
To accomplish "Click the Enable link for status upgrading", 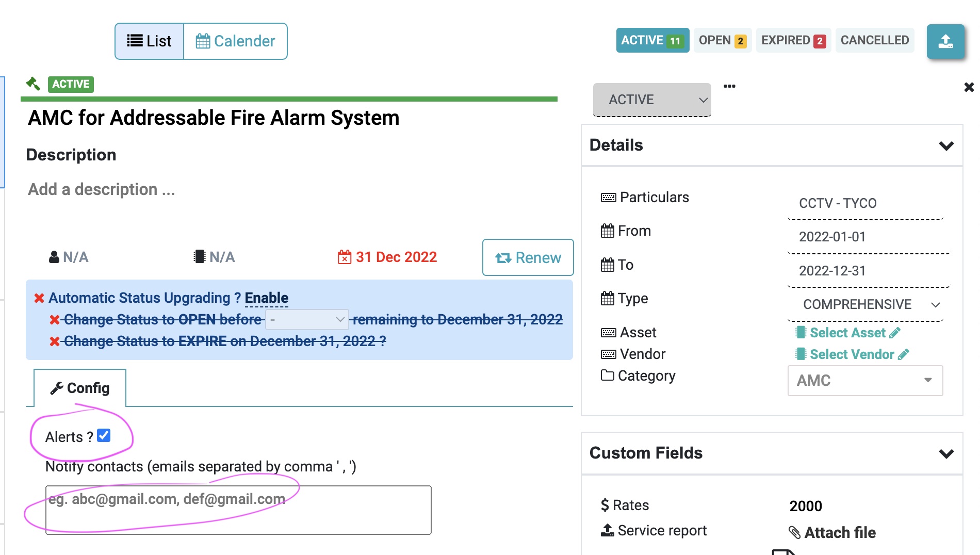I will click(266, 298).
